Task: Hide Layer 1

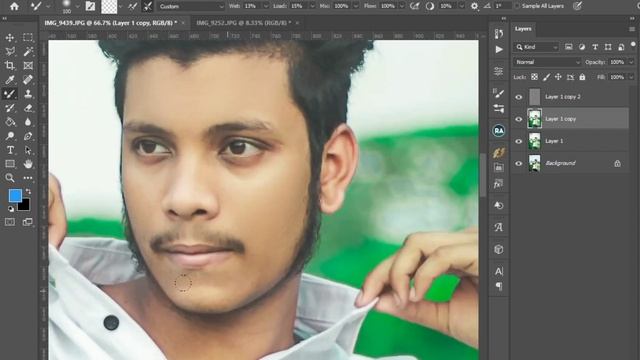Action: coord(518,141)
